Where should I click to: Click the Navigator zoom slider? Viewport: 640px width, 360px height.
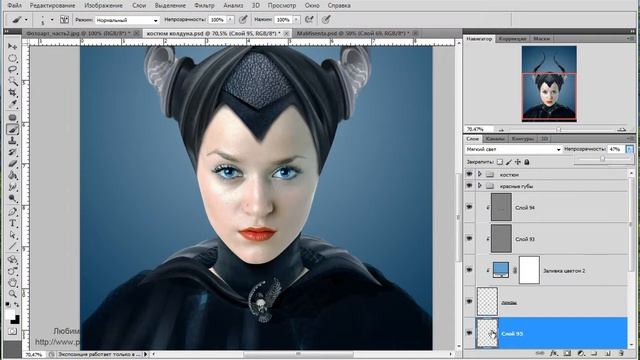pos(559,129)
